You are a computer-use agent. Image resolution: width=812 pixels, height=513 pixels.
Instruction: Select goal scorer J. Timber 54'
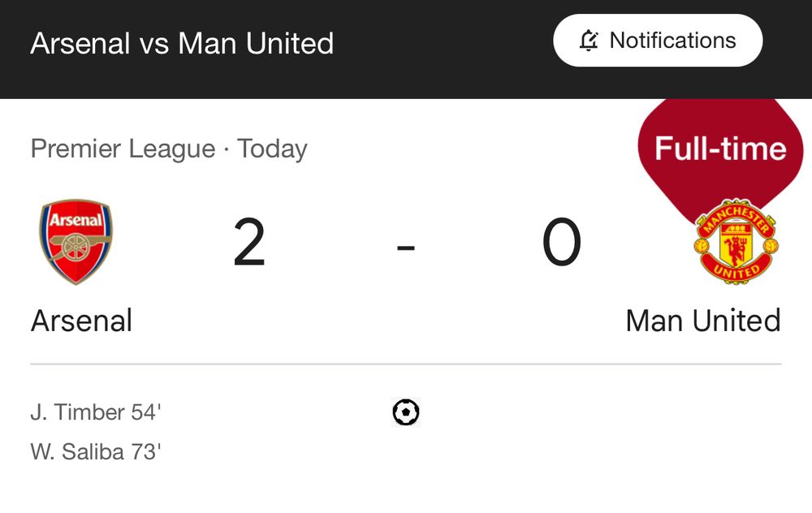[96, 412]
